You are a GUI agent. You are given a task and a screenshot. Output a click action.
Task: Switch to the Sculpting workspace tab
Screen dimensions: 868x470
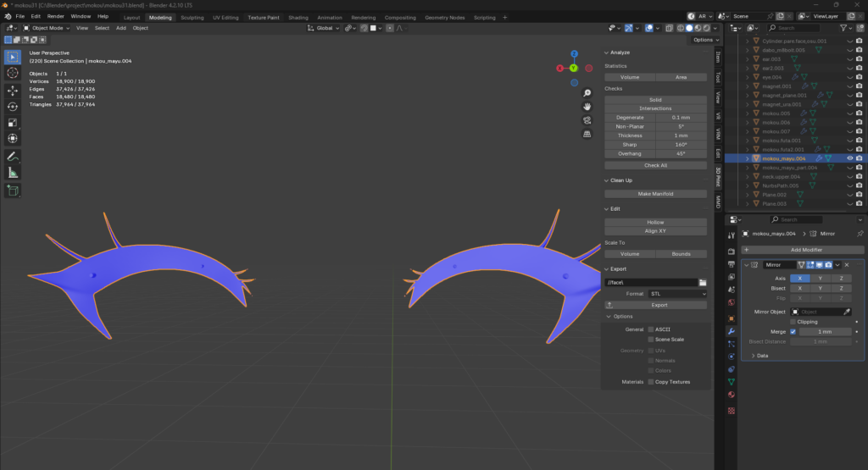click(x=192, y=17)
